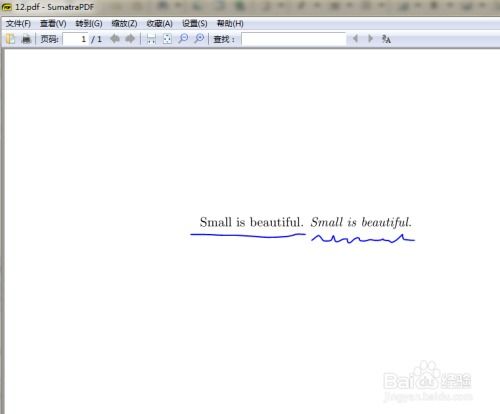
Task: Click the page number input field
Action: click(76, 39)
